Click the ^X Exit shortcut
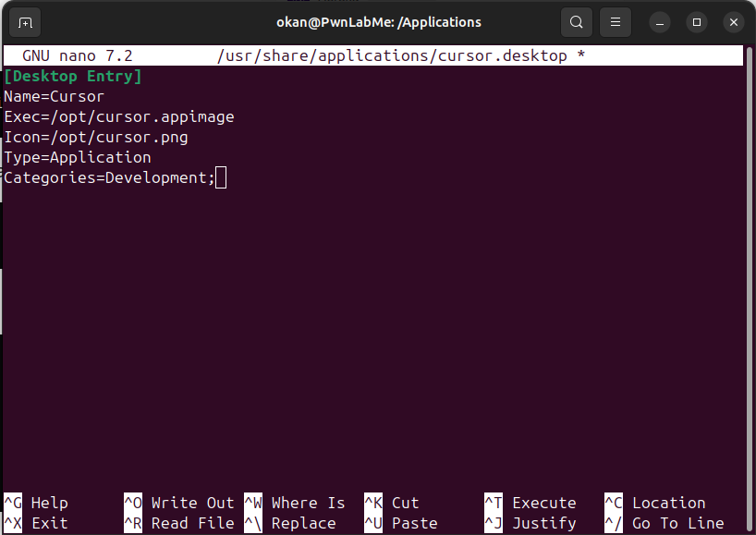The image size is (756, 535). pos(36,523)
